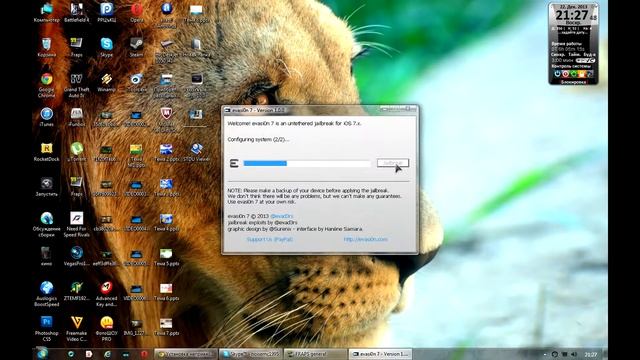Viewport: 640px width, 360px height.
Task: Open the Support Us (PayPal) link
Action: coord(270,239)
